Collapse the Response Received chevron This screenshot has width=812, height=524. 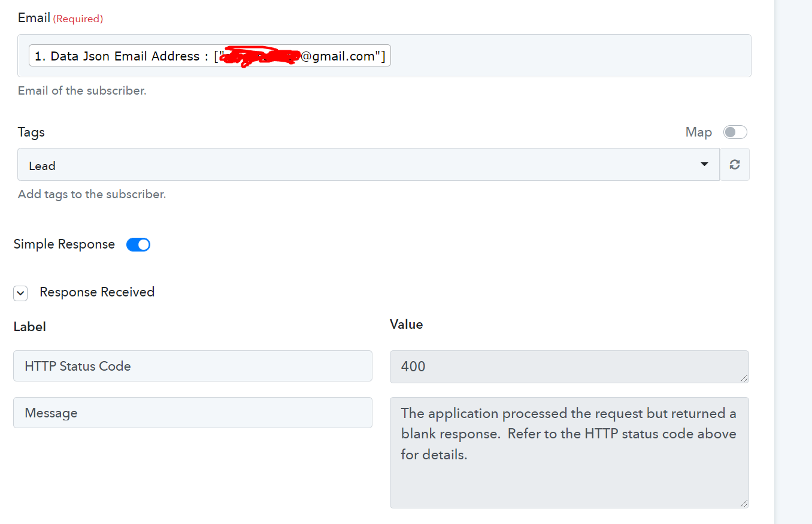[x=20, y=293]
